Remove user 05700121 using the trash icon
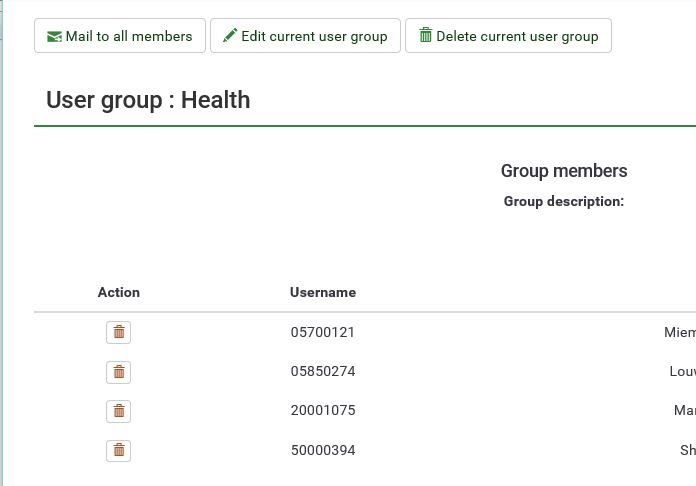696x486 pixels. [x=118, y=332]
